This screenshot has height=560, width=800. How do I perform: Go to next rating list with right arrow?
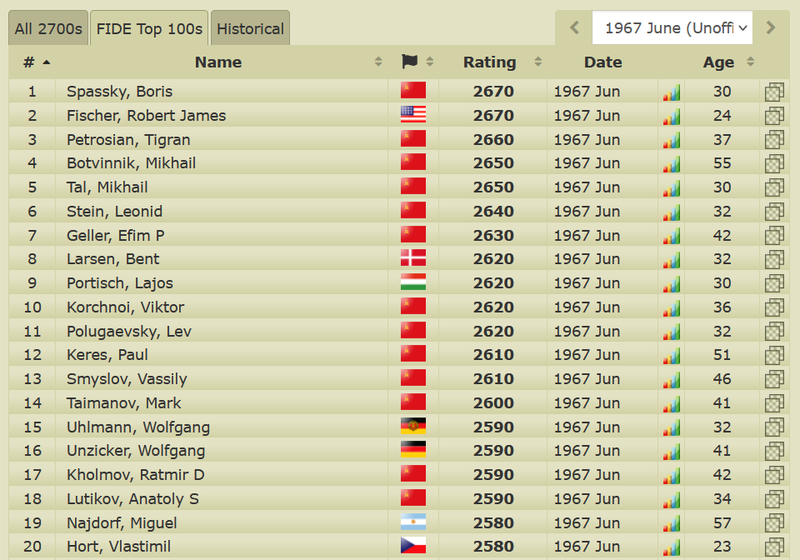pyautogui.click(x=770, y=28)
